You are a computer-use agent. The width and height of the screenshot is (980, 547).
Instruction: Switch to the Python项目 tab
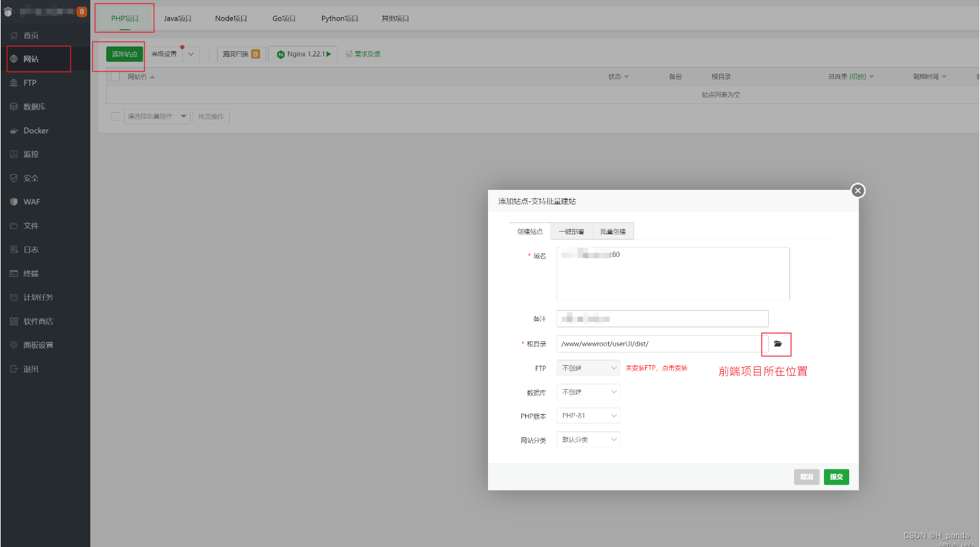pos(340,19)
